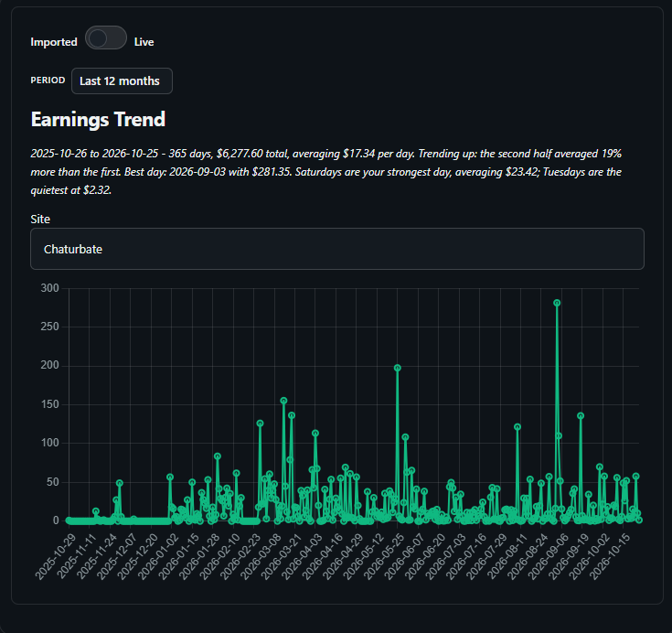Click the peak data point near 281
The image size is (672, 633).
(557, 303)
